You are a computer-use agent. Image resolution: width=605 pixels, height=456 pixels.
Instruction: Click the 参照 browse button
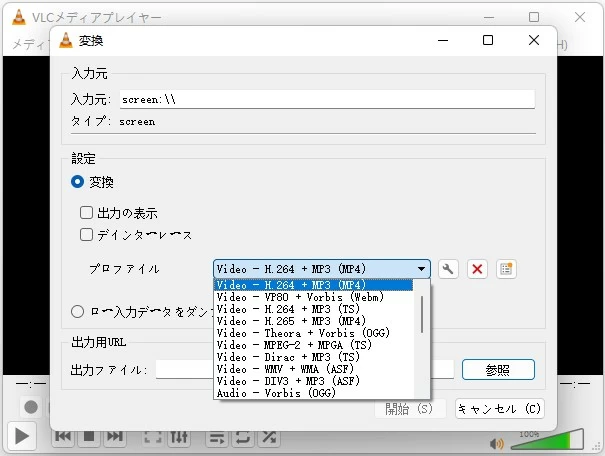coord(497,369)
